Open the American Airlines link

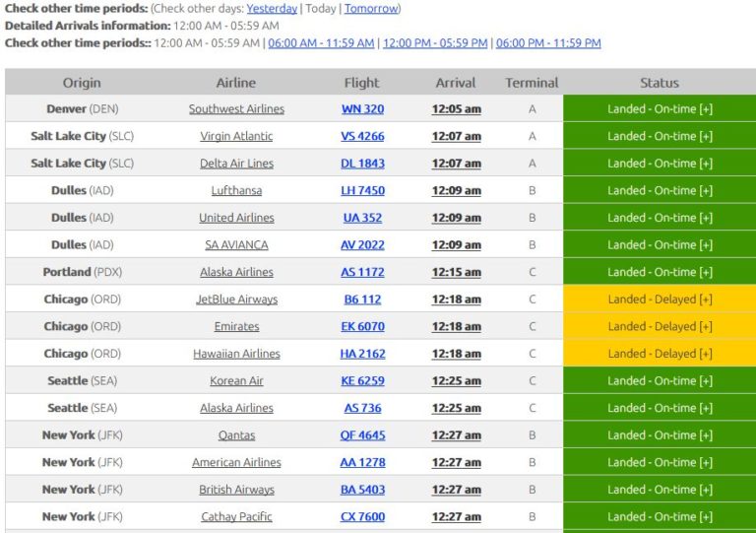coord(236,462)
